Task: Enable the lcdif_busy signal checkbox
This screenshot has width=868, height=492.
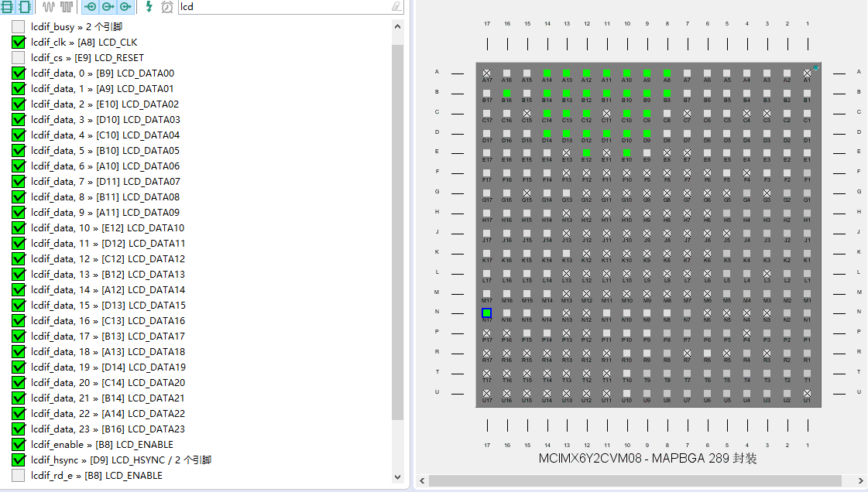Action: click(19, 26)
